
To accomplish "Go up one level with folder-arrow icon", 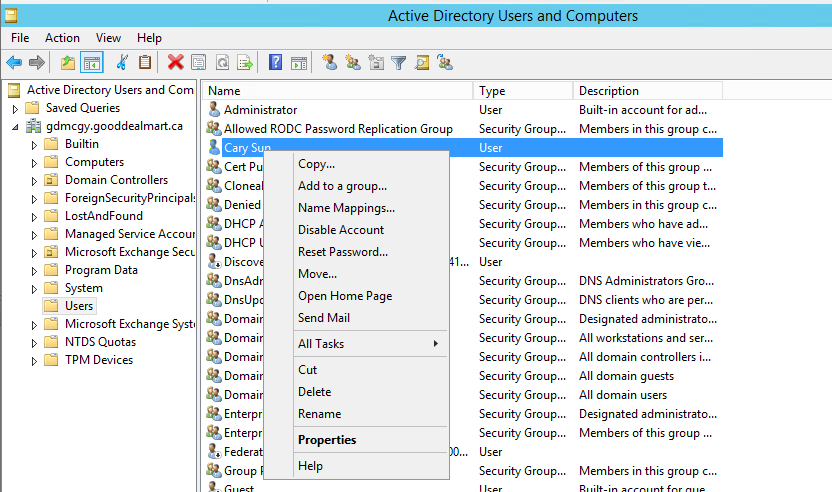I will (x=67, y=63).
